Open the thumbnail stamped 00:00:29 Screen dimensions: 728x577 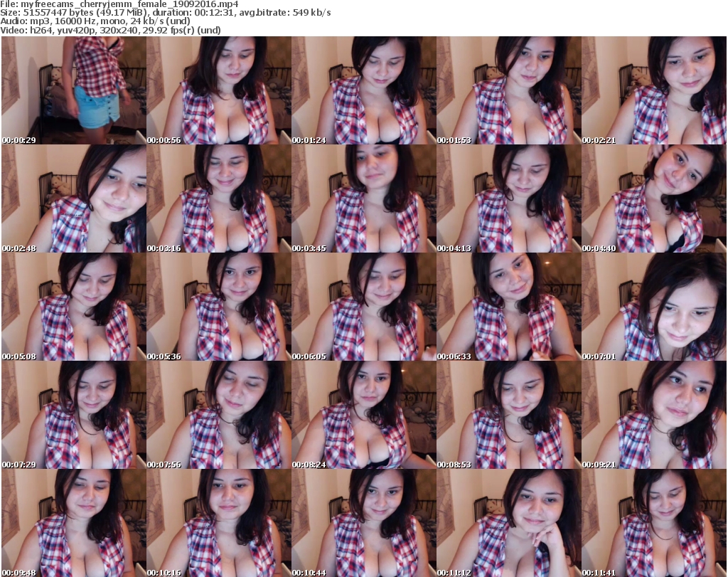click(x=74, y=90)
